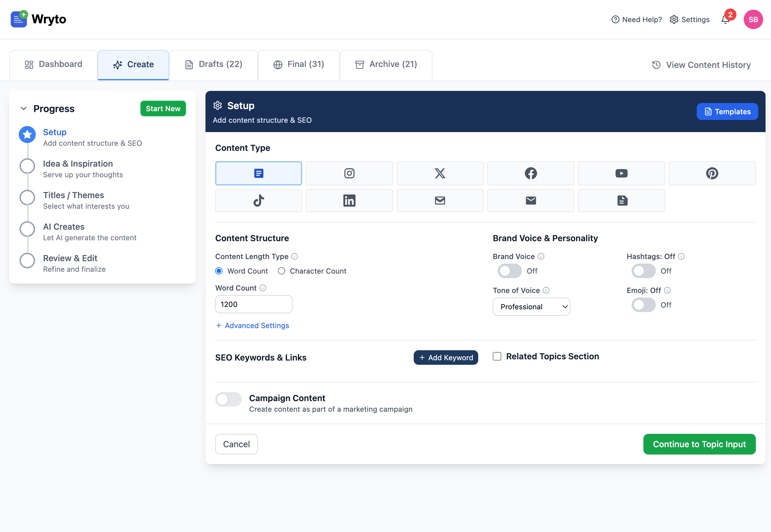Image resolution: width=771 pixels, height=532 pixels.
Task: Select Pinterest content type
Action: click(x=712, y=173)
